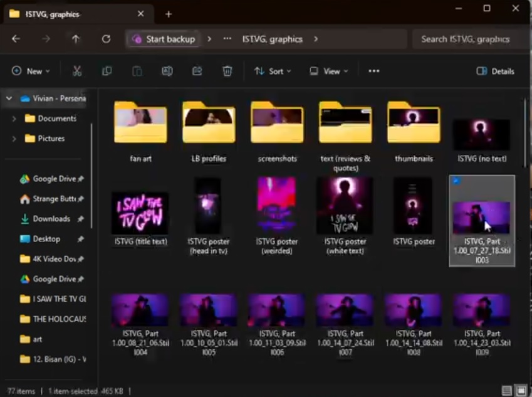Open art folder in sidebar
Image resolution: width=532 pixels, height=397 pixels.
point(31,339)
